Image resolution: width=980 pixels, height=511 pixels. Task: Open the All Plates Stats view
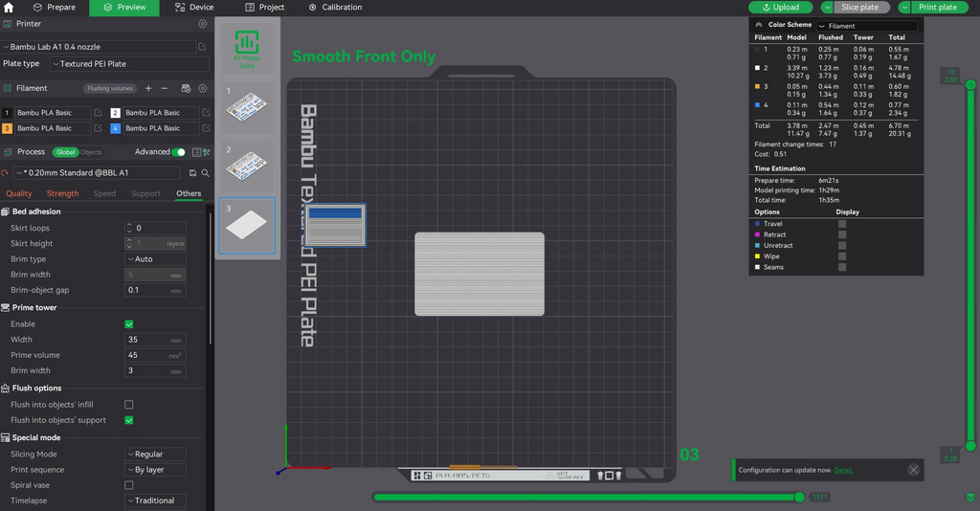tap(247, 50)
